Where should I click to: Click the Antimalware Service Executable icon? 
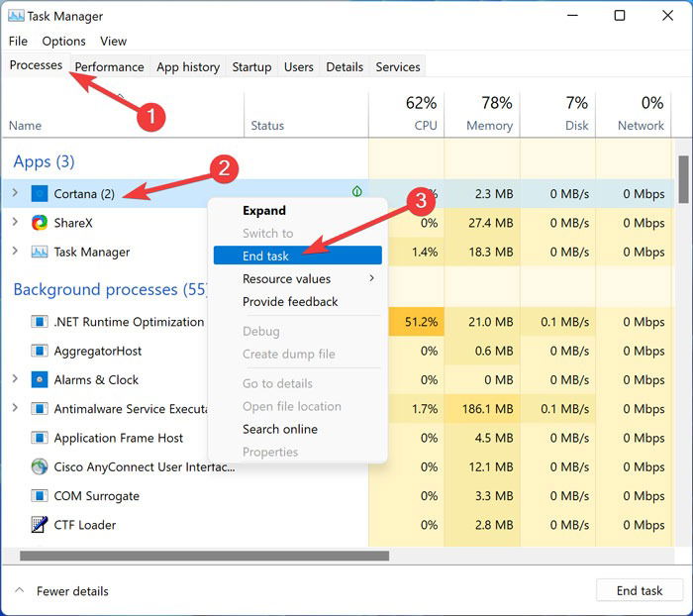[x=40, y=409]
